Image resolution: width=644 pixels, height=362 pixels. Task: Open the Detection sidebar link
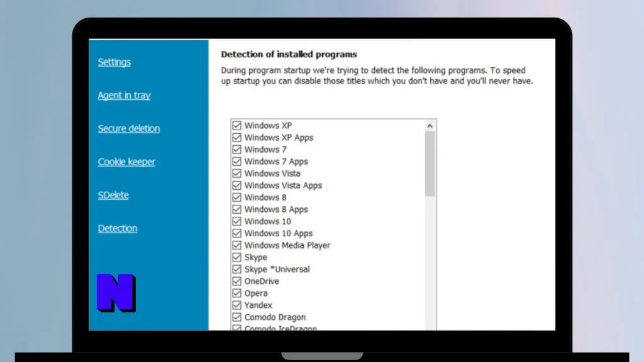pos(118,228)
